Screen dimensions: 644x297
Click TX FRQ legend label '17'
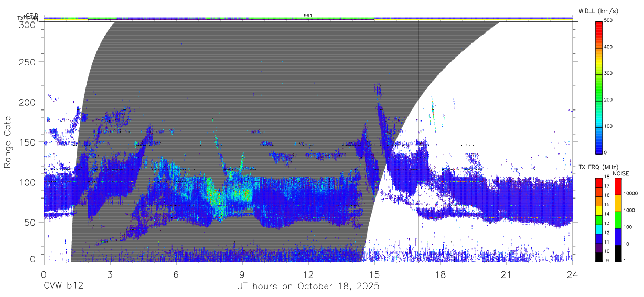click(607, 186)
